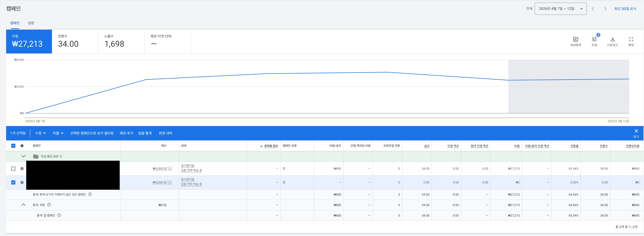This screenshot has width=644, height=236.
Task: Sort by the 최적화 점수 column header
Action: point(271,146)
